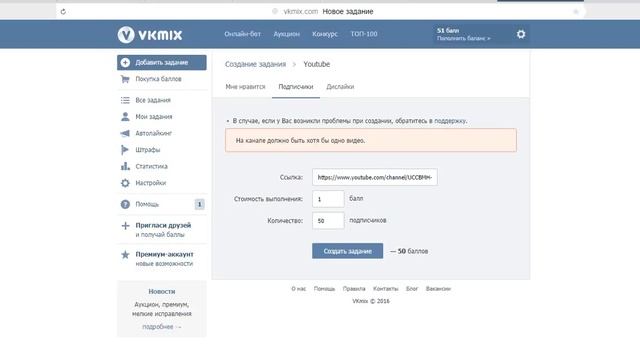The image size is (640, 360).
Task: Open Все задания in sidebar
Action: 153,100
